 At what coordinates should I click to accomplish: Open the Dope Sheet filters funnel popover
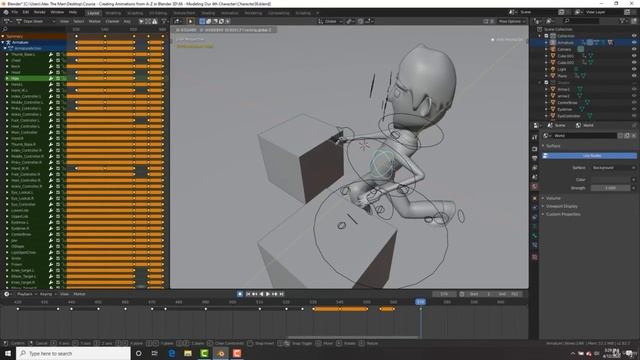point(164,21)
